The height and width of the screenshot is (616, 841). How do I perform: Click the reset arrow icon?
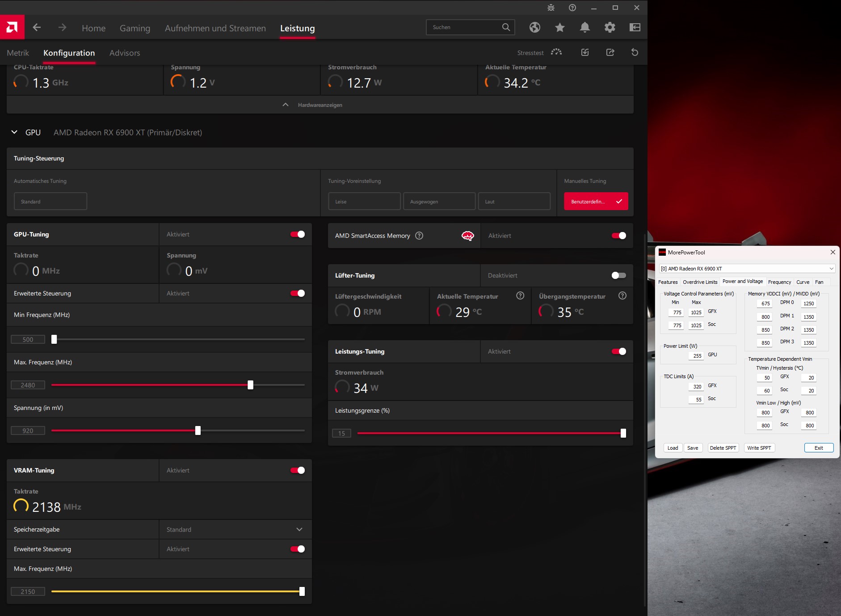tap(635, 52)
